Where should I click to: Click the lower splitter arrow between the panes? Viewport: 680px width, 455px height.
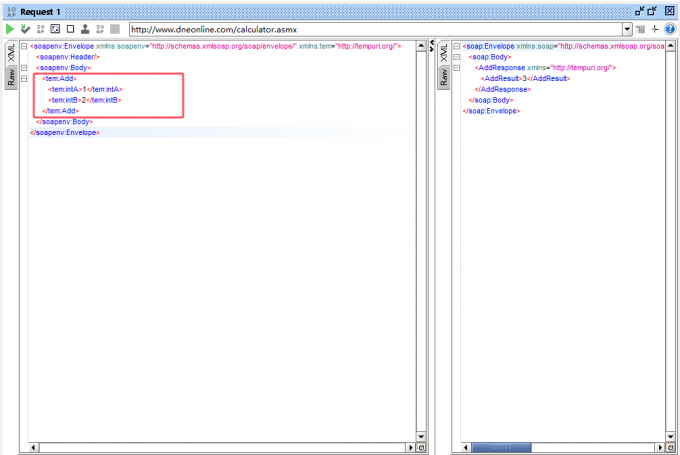432,49
